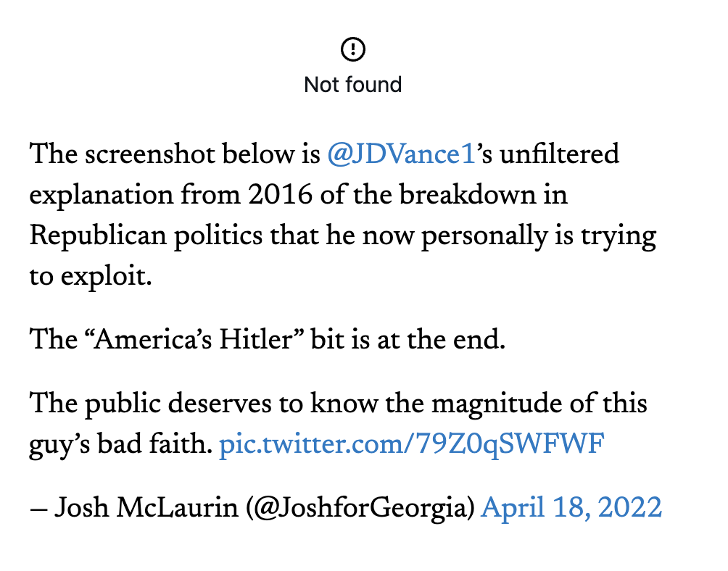728x571 pixels.
Task: Click the author name Josh McLaurin
Action: [146, 507]
